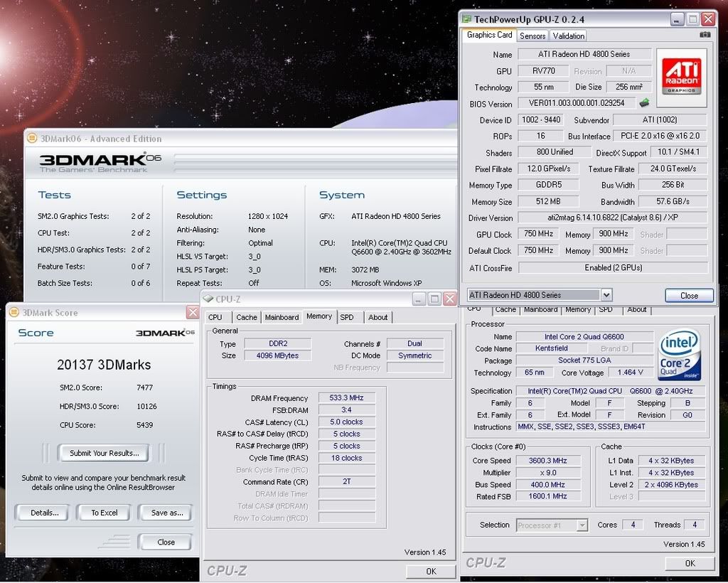Screen dimensions: 728x583
Task: Click the BIOS Version field in GPU-Z
Action: (576, 103)
